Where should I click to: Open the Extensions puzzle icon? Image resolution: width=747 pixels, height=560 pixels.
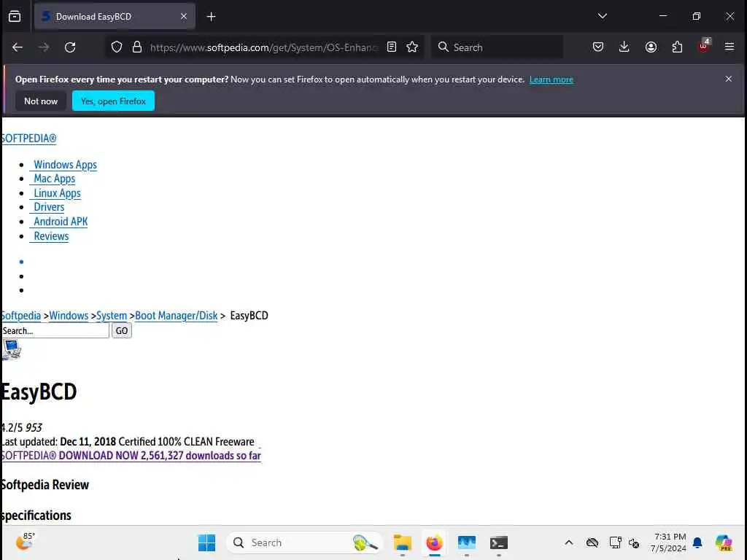(x=677, y=47)
